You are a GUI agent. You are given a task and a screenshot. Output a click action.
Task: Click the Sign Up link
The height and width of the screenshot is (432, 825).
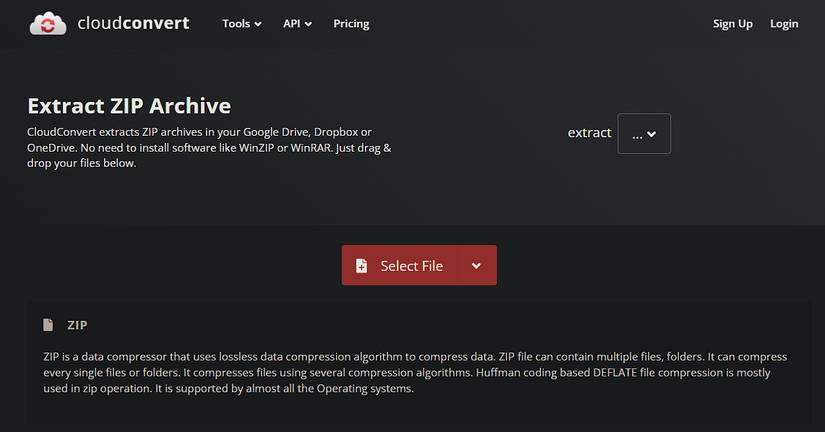(x=732, y=24)
